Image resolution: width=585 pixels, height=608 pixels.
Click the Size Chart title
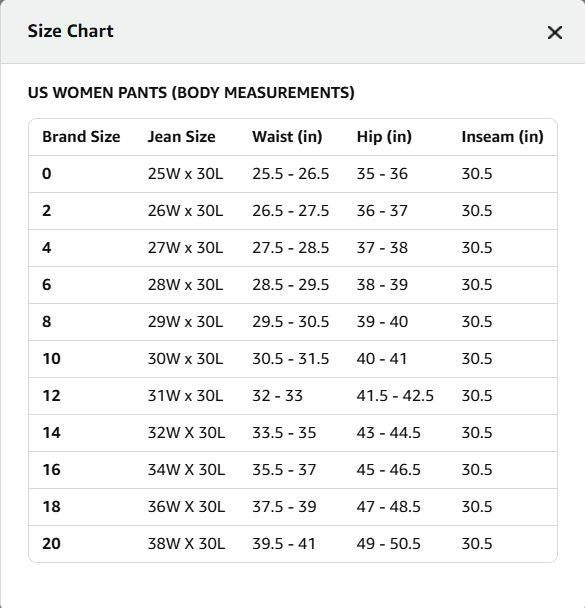tap(71, 31)
